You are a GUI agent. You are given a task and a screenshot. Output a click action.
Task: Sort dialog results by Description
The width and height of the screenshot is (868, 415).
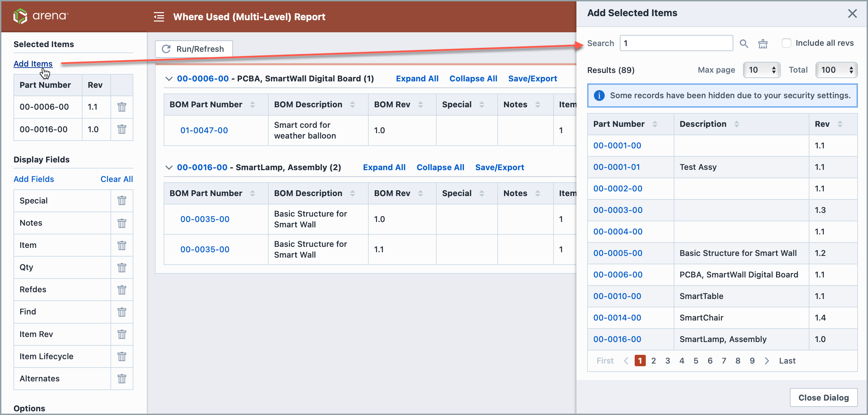(736, 124)
